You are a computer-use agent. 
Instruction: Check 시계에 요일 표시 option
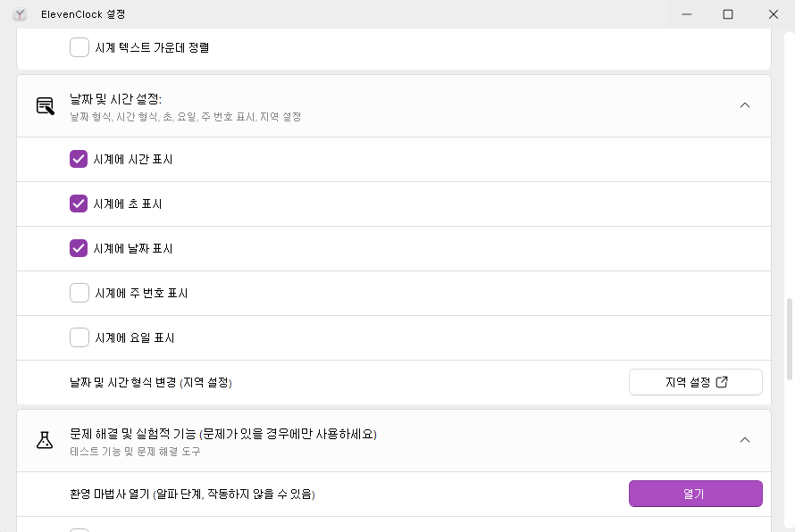click(79, 337)
